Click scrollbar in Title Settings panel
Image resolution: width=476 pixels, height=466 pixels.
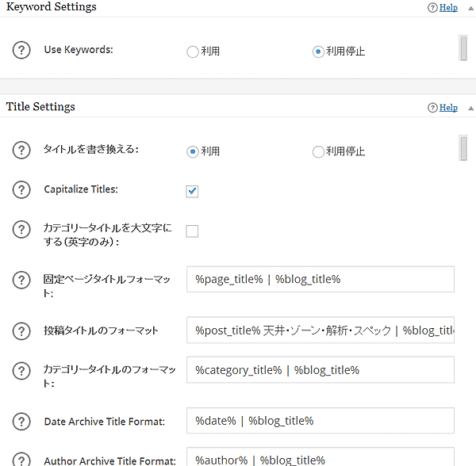tap(463, 148)
